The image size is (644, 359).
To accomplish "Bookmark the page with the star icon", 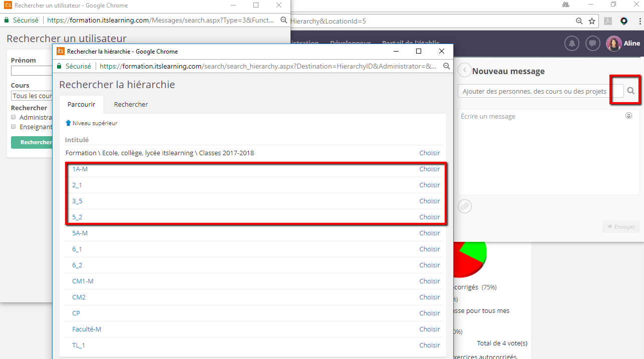I will [x=592, y=21].
